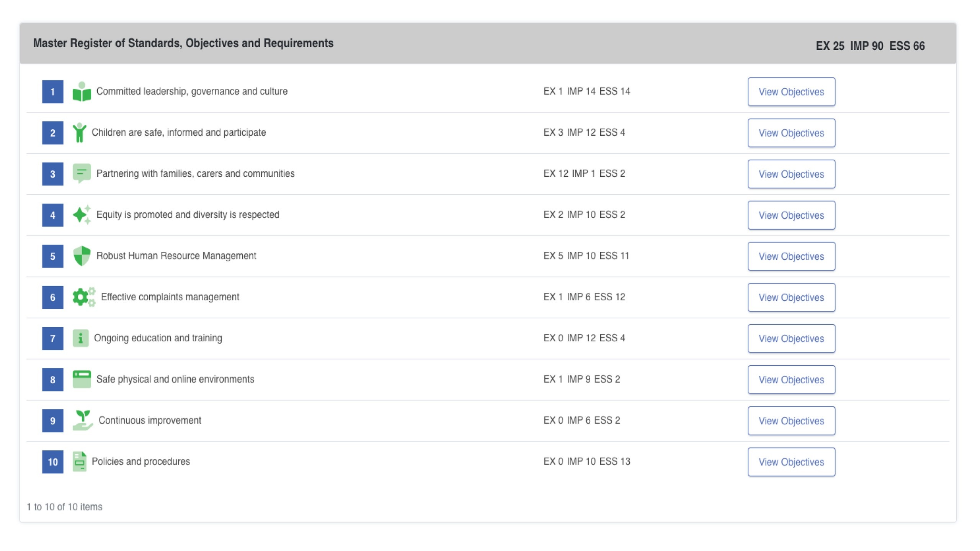This screenshot has width=980, height=551.
Task: Click the Equity is promoted and diversity title
Action: [x=188, y=215]
